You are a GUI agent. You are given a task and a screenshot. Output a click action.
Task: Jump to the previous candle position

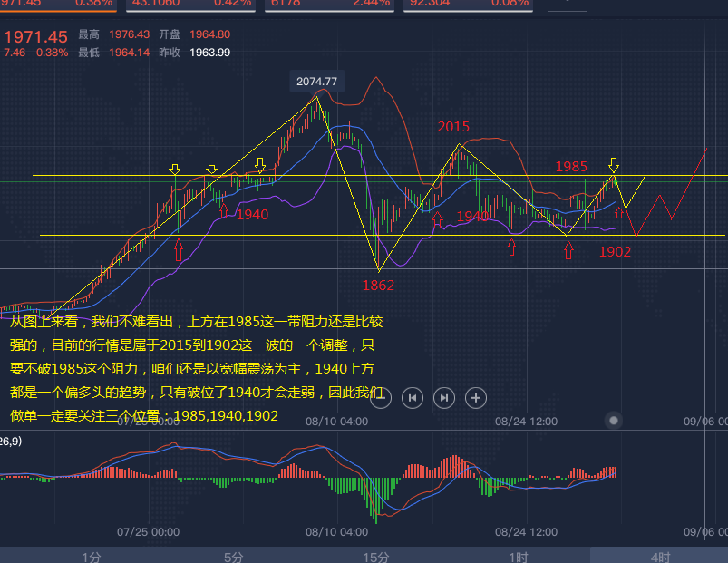pos(413,398)
